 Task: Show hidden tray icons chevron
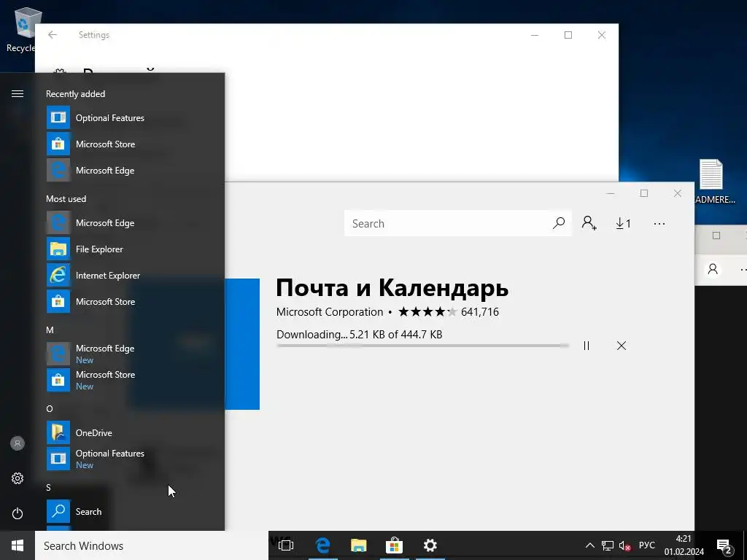589,545
